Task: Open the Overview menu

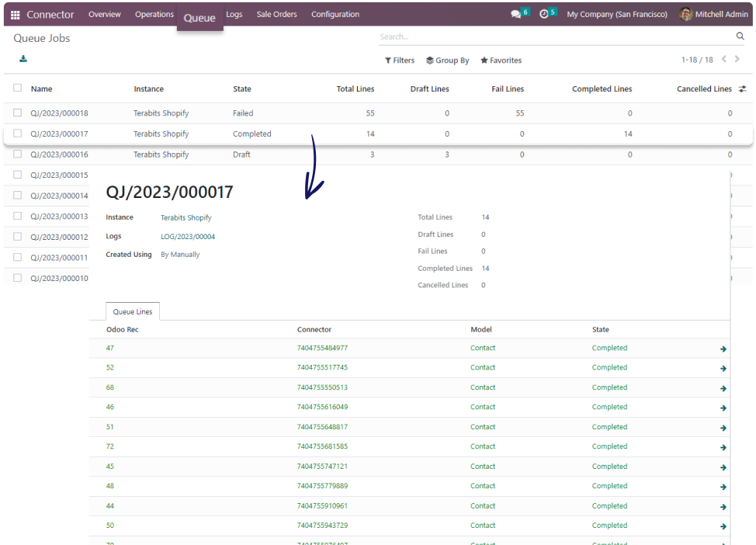Action: tap(105, 15)
